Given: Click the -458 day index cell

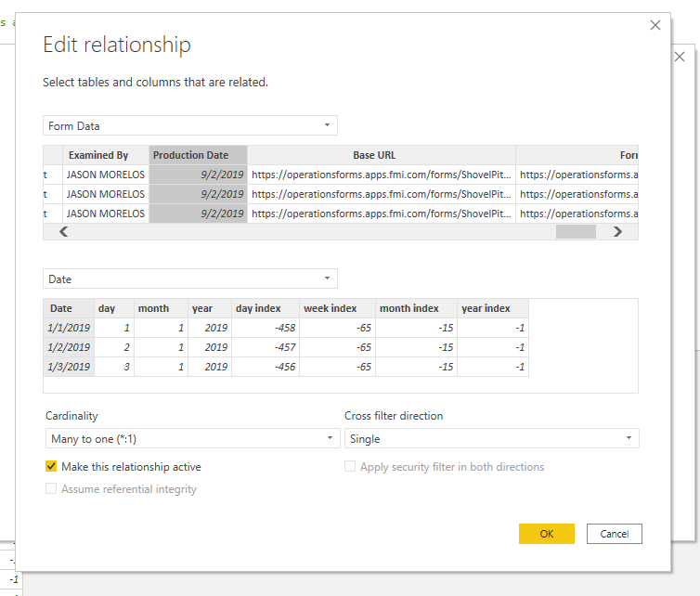Looking at the screenshot, I should pyautogui.click(x=266, y=328).
